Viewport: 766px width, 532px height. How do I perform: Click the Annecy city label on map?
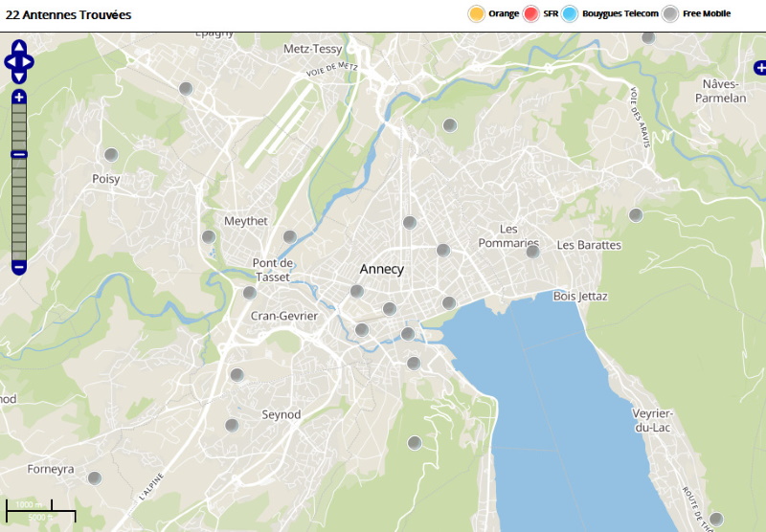382,270
